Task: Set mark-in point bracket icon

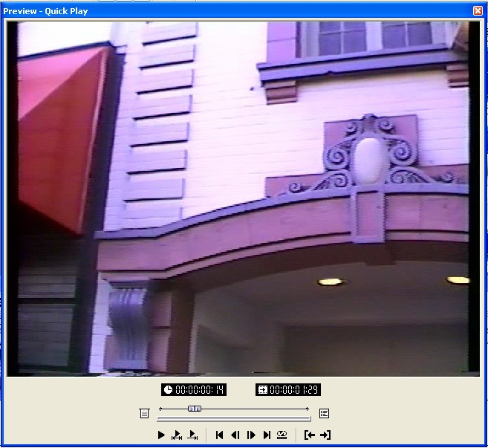Action: coord(310,435)
